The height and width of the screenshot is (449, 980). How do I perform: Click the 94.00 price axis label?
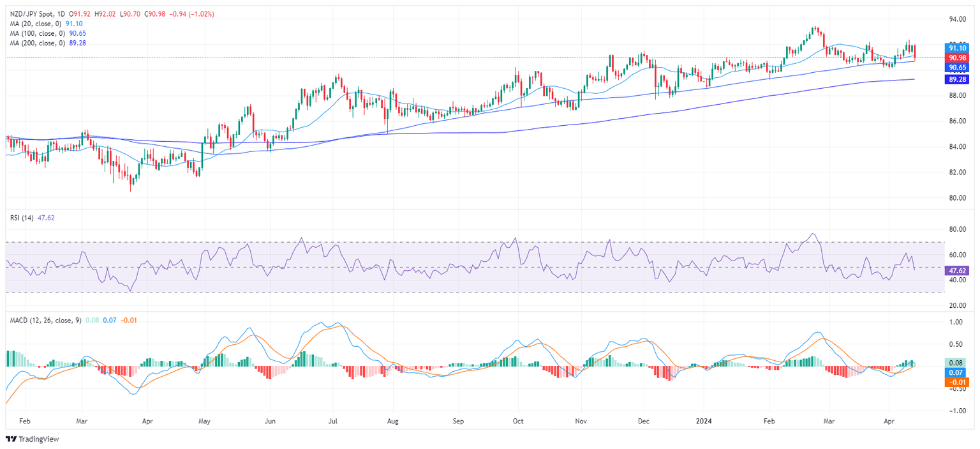(956, 19)
